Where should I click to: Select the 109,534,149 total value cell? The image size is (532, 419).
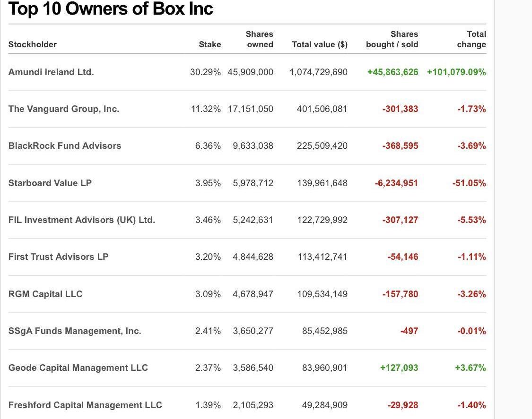coord(323,294)
